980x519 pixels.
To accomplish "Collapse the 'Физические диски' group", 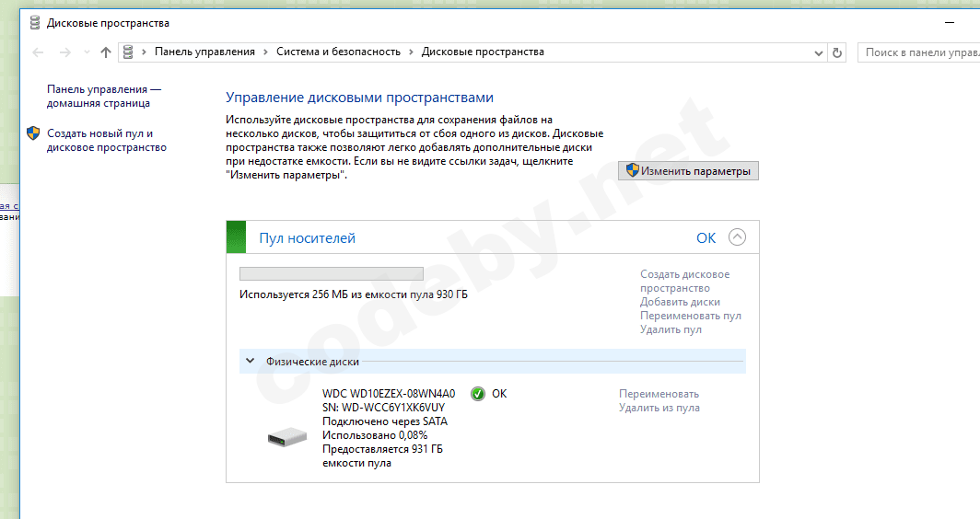I will 250,361.
